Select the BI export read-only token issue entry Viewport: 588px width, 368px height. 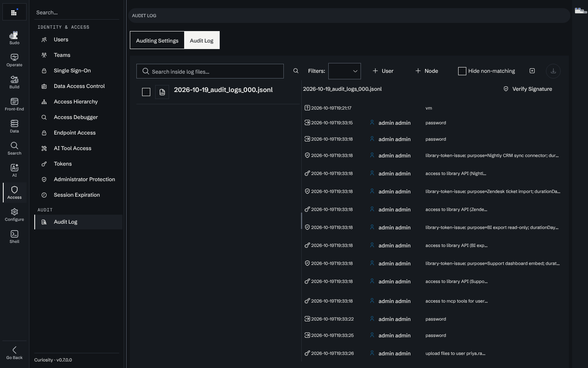point(432,227)
